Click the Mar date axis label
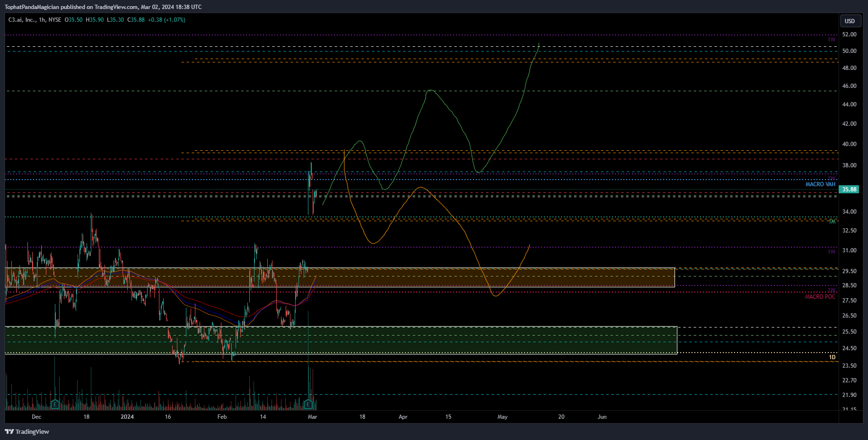Screen dimensions: 868x440 tap(312, 417)
